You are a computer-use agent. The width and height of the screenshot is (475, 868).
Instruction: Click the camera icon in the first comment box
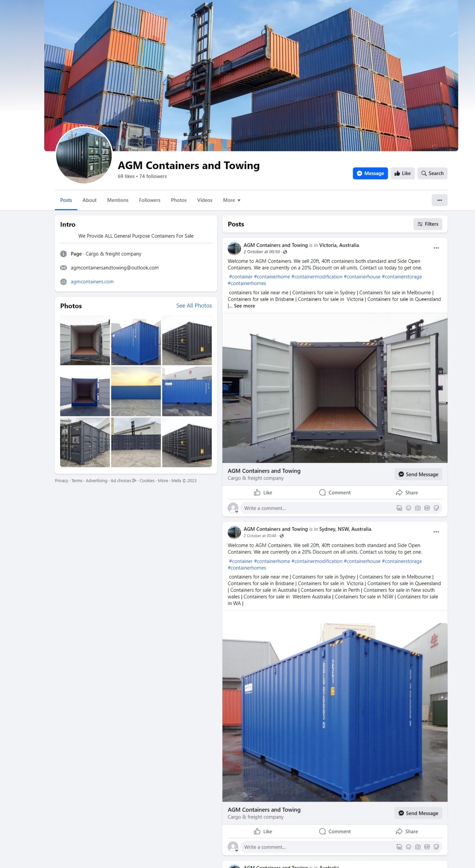(418, 508)
